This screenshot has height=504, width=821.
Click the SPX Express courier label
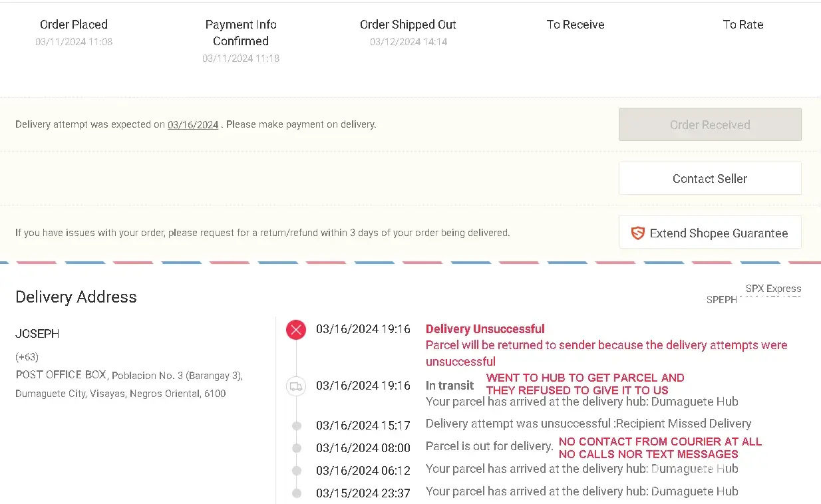tap(773, 289)
